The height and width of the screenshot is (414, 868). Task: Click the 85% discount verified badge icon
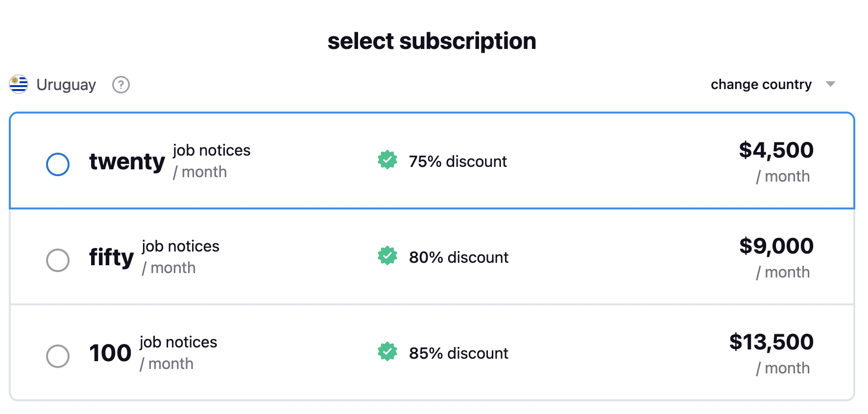(387, 351)
